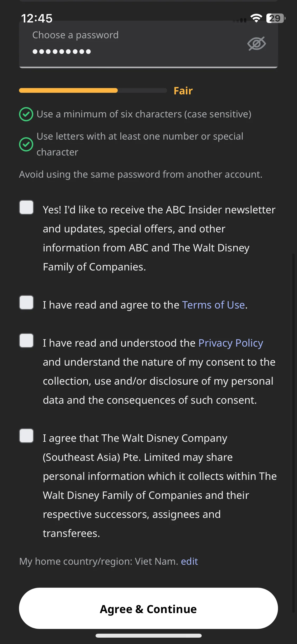Edit the home country/region
The image size is (297, 644).
coord(189,561)
